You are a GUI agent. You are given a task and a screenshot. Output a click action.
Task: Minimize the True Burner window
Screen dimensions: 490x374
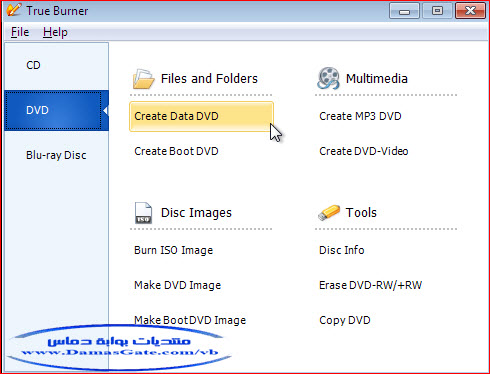point(404,11)
